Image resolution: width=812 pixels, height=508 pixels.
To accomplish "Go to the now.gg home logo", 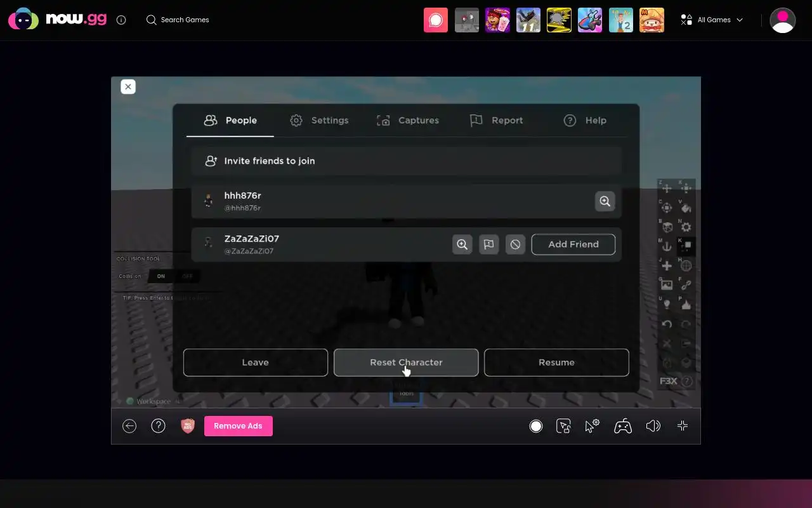I will tap(58, 20).
